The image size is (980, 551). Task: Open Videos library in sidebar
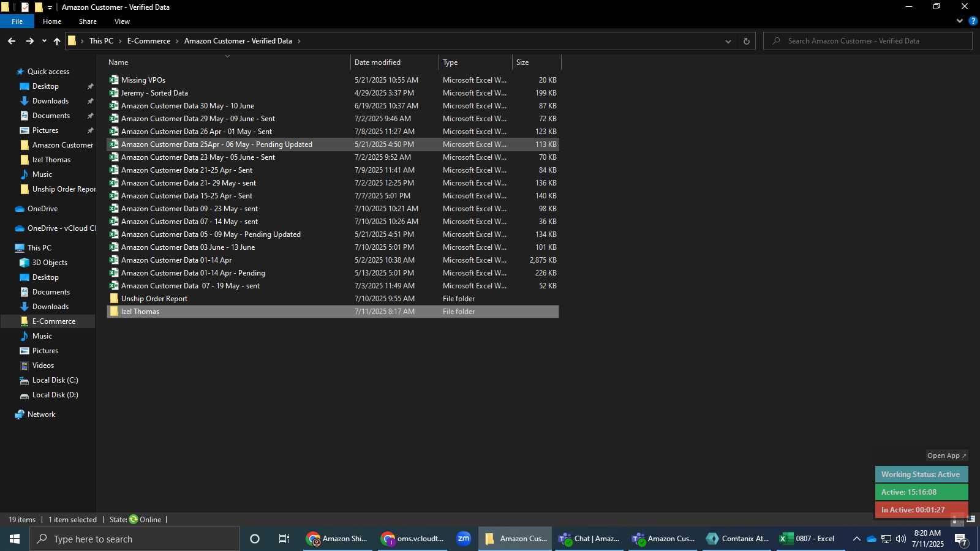[x=43, y=365]
